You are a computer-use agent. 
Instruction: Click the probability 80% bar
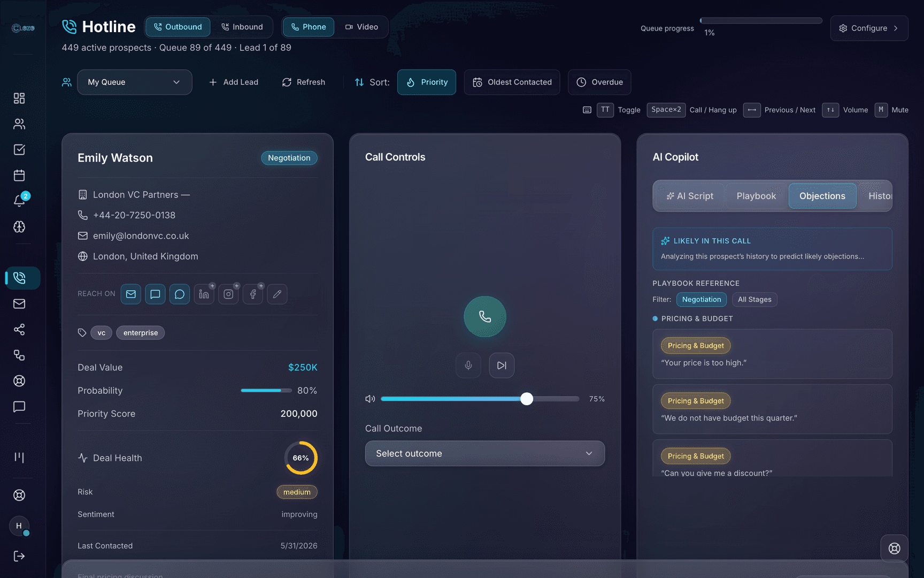[x=266, y=391]
